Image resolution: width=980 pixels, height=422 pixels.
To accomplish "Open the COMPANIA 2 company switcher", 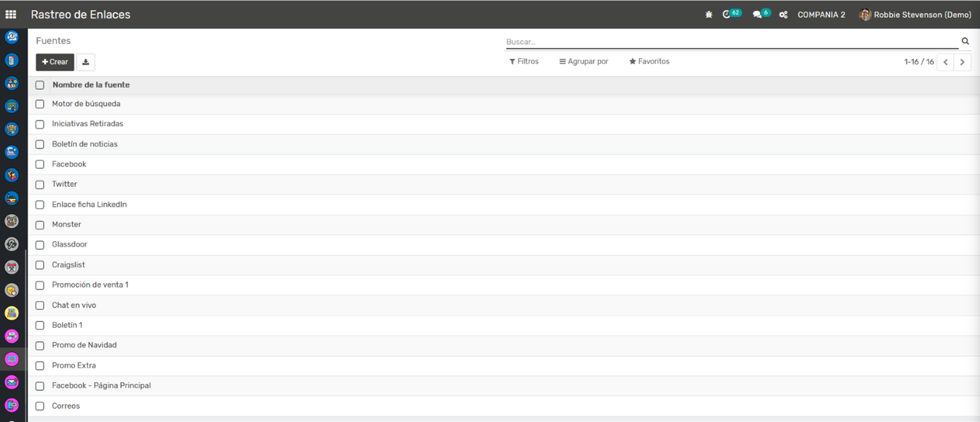I will [821, 15].
